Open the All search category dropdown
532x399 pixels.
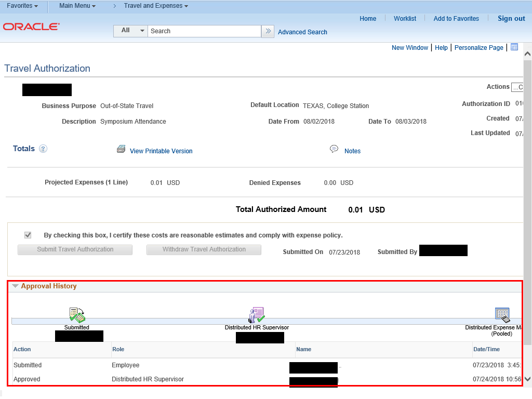pyautogui.click(x=130, y=31)
